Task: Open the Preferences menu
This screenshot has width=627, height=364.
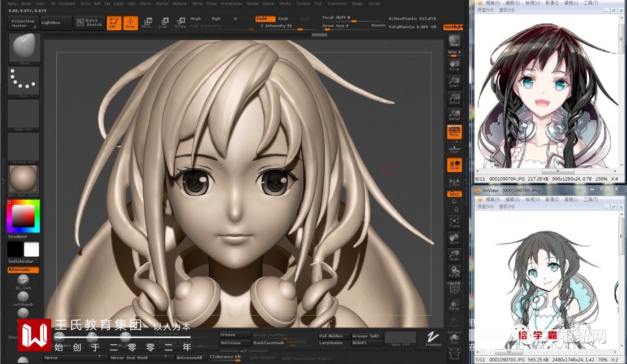Action: coord(231,3)
